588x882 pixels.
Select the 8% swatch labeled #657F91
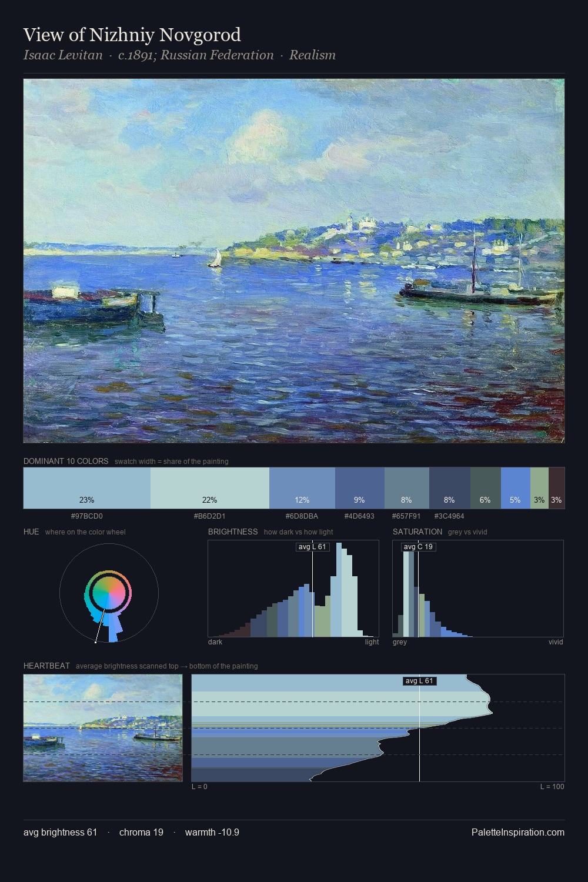point(407,487)
